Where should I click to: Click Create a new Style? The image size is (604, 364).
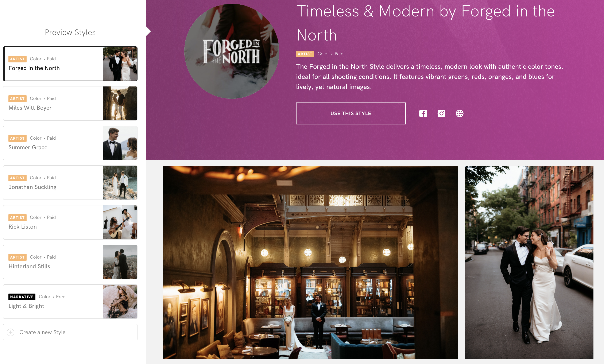(x=70, y=332)
